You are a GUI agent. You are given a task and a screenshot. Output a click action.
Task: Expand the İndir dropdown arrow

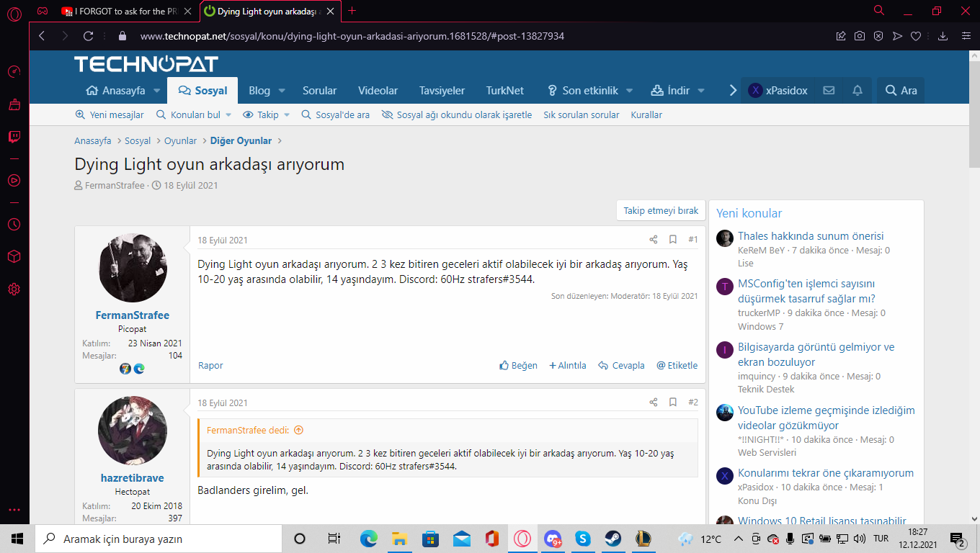tap(700, 91)
